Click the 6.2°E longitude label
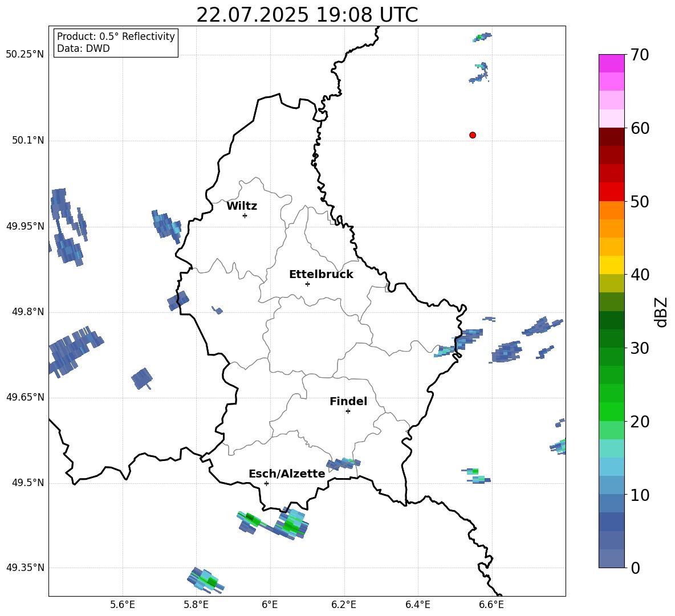 click(x=344, y=605)
